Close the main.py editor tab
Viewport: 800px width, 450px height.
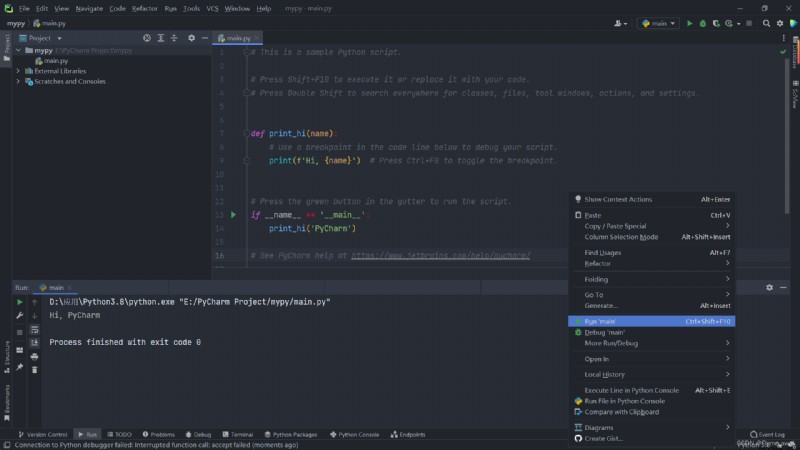[x=257, y=38]
